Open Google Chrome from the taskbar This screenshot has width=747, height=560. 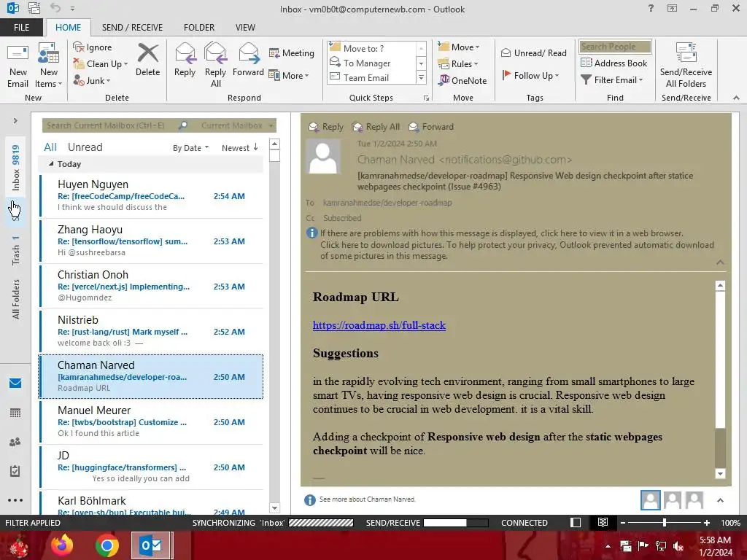coord(107,545)
